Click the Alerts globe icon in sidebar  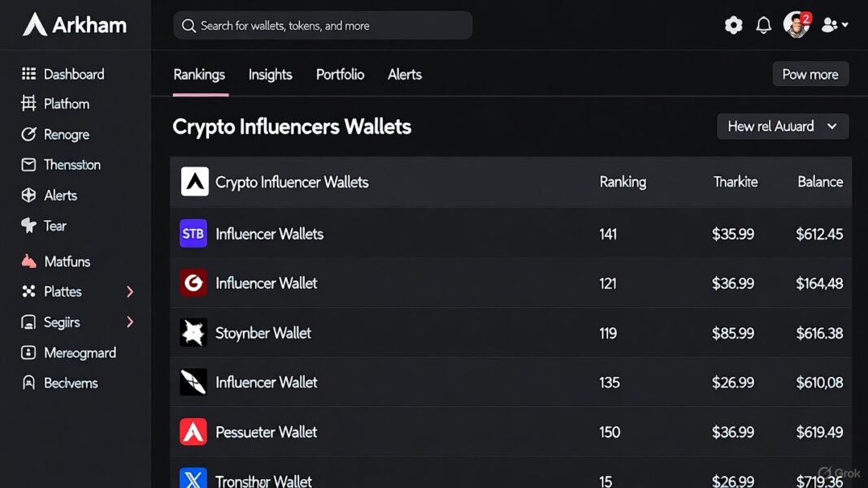point(28,195)
